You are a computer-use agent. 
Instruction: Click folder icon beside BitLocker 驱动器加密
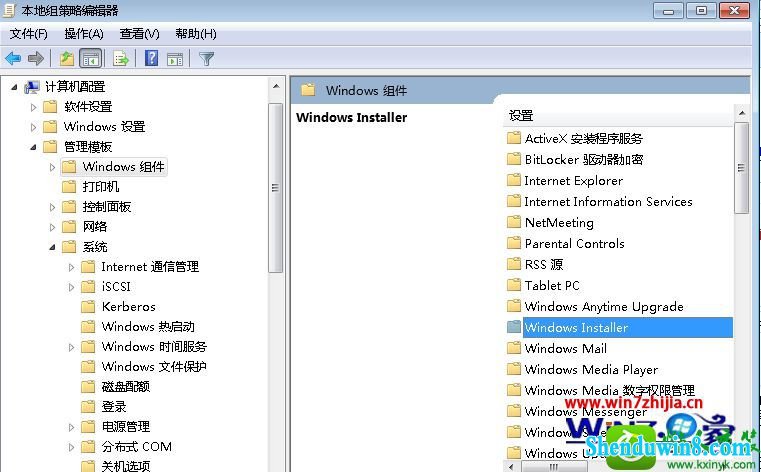(x=513, y=159)
